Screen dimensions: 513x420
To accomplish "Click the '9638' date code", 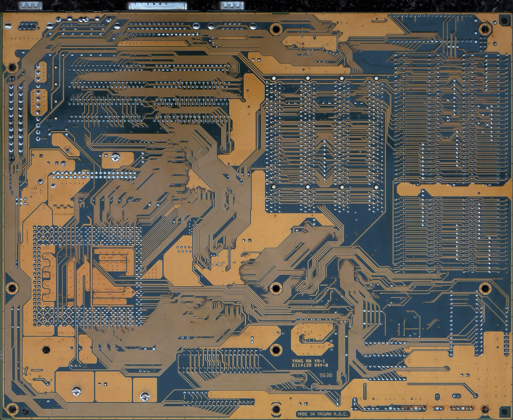I will [x=326, y=376].
